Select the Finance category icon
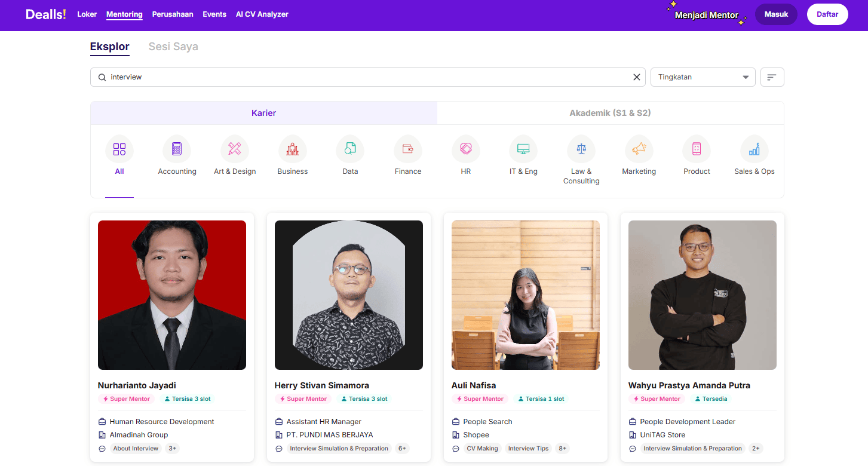This screenshot has height=466, width=868. pyautogui.click(x=408, y=149)
